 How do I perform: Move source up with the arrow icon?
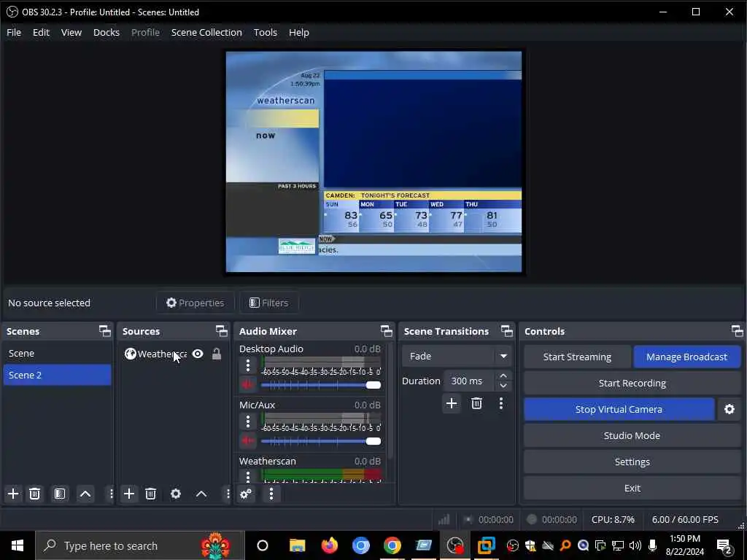(x=201, y=494)
